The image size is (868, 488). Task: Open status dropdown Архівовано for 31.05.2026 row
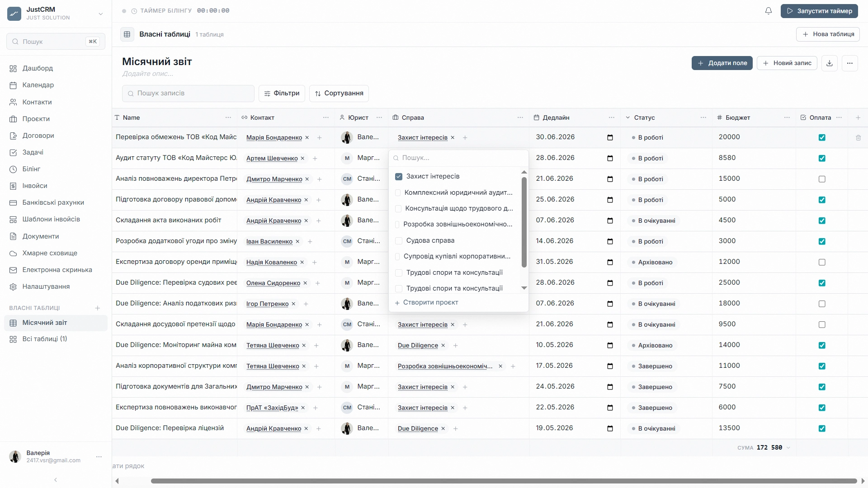[652, 262]
